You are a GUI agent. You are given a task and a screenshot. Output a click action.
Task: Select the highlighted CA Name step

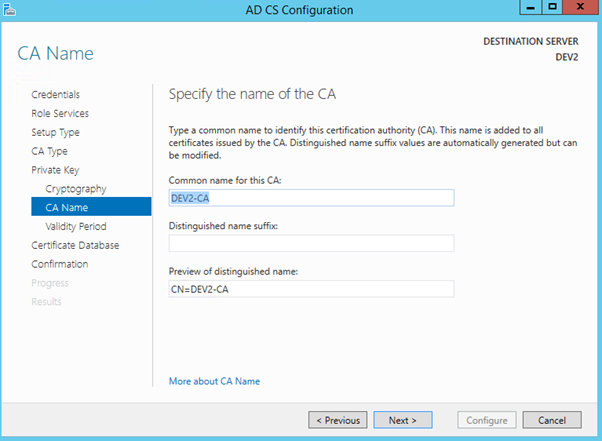coord(67,208)
